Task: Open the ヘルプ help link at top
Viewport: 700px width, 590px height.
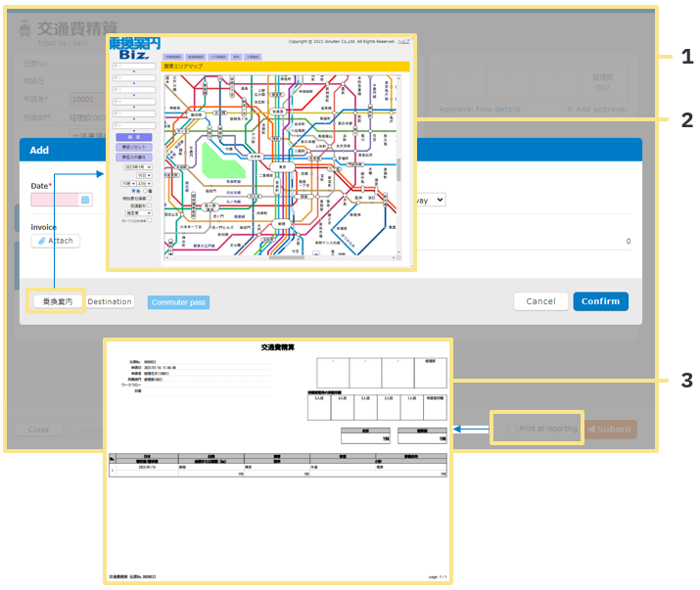Action: (x=404, y=41)
